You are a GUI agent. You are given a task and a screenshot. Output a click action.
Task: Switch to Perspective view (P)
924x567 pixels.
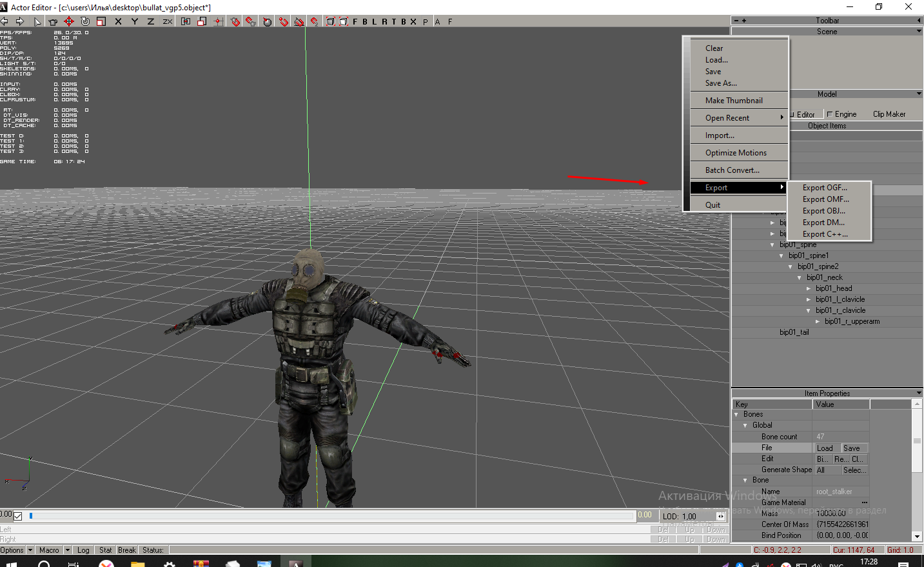click(426, 21)
